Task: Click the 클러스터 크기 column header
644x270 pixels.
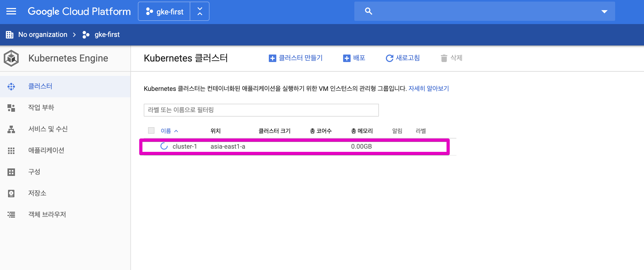Action: 274,131
